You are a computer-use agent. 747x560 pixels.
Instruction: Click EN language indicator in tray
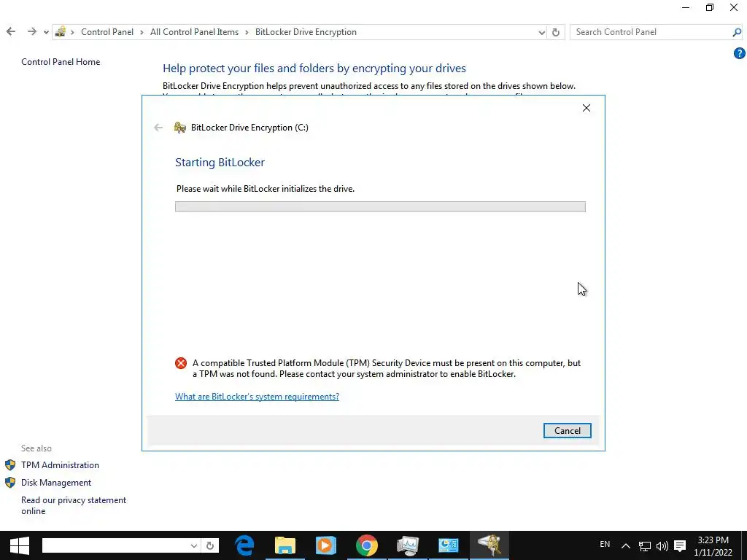[605, 544]
